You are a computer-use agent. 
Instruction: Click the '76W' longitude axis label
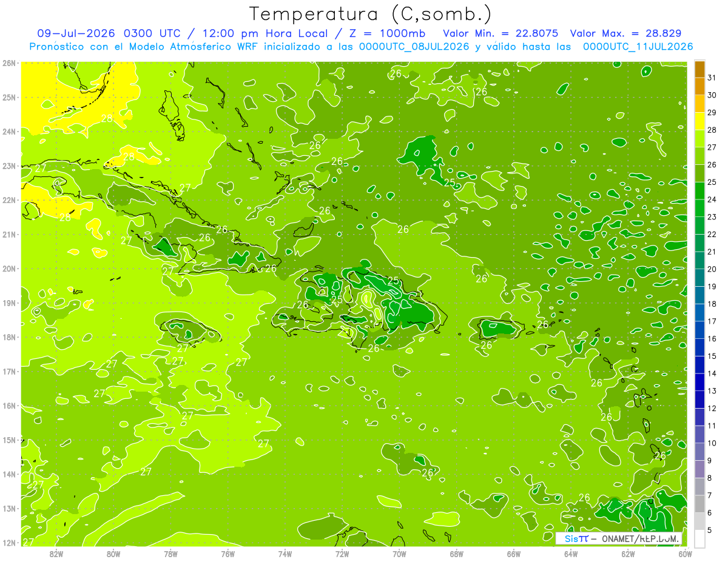pos(227,553)
